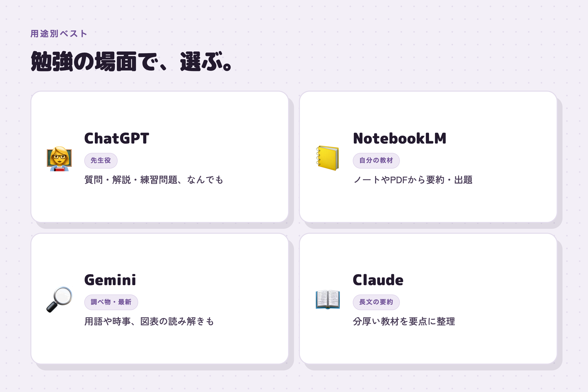Open the ChatGPT card title
The height and width of the screenshot is (392, 588).
[117, 138]
